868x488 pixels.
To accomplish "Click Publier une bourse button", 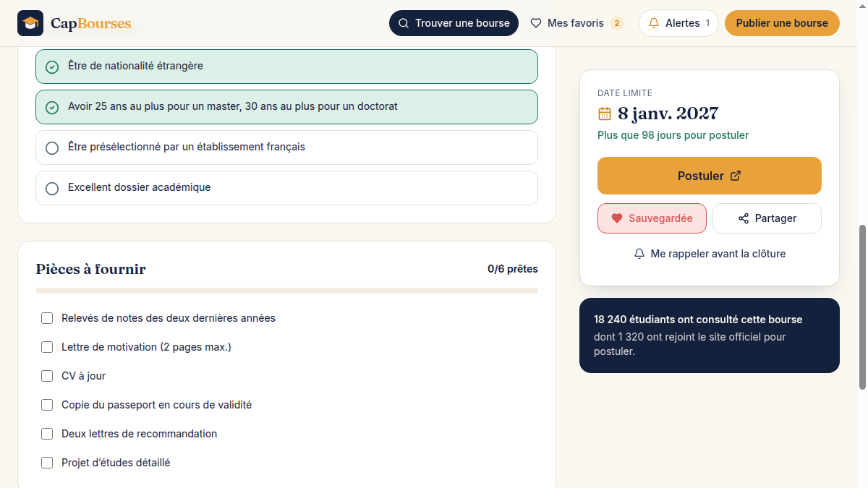I will click(782, 23).
